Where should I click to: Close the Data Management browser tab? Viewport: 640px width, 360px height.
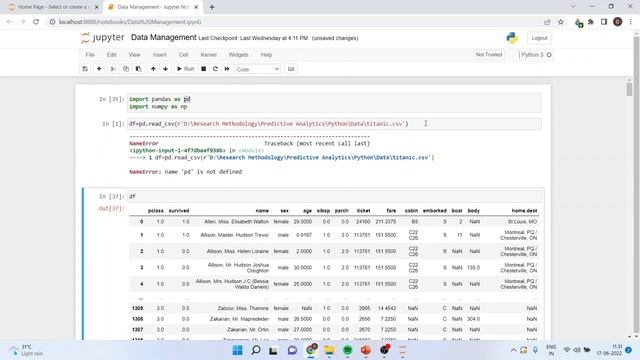(x=196, y=7)
